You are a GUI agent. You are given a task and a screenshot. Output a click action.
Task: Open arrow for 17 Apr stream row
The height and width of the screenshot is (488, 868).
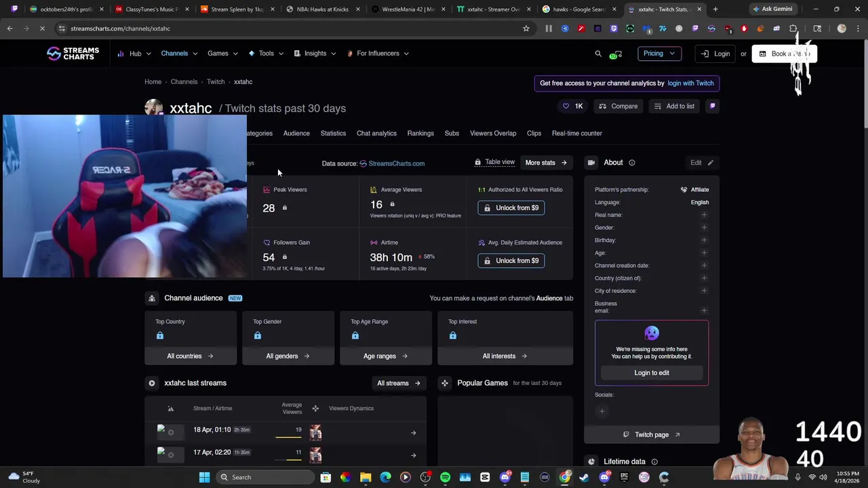pos(413,455)
